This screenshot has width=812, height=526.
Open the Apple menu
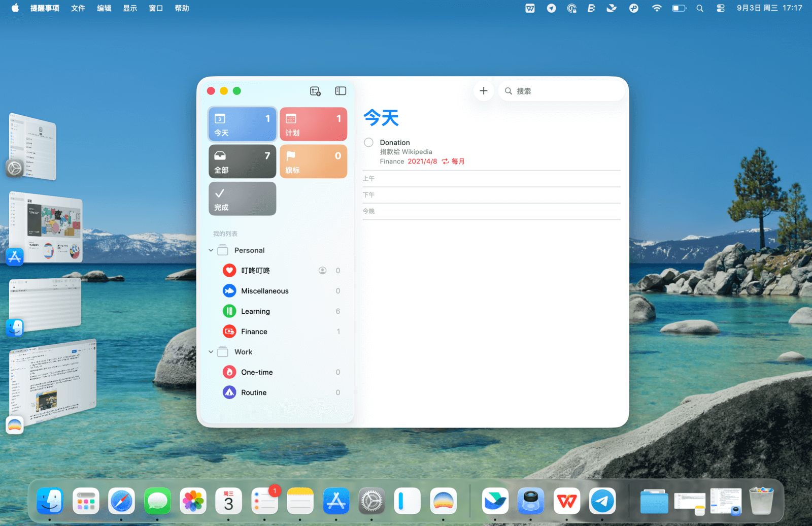click(15, 8)
